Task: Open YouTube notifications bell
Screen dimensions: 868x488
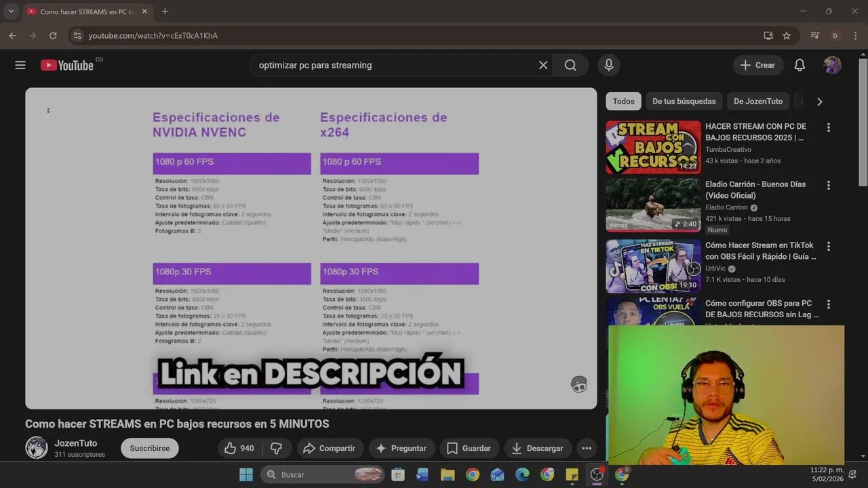Action: coord(800,65)
